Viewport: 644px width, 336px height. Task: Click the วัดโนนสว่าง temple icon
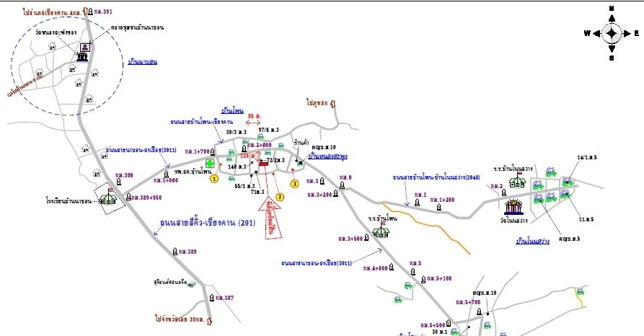point(513,207)
